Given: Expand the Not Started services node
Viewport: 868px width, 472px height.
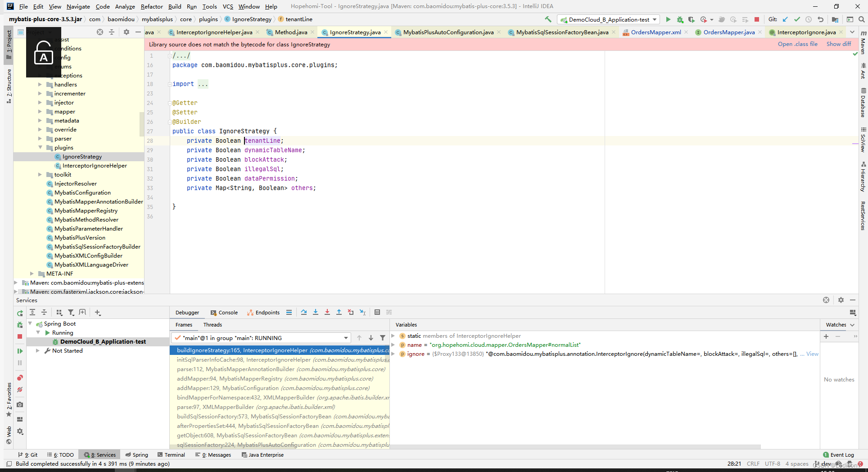Looking at the screenshot, I should click(38, 351).
